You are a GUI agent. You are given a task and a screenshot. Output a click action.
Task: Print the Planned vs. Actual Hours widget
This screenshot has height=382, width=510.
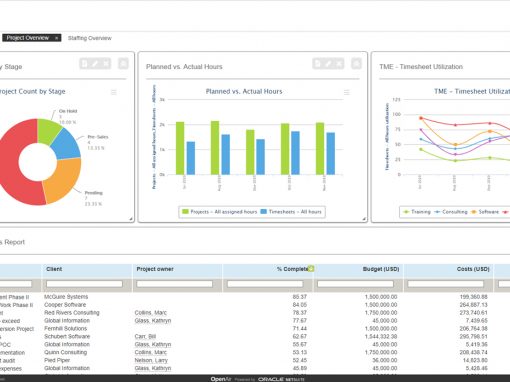[x=356, y=63]
